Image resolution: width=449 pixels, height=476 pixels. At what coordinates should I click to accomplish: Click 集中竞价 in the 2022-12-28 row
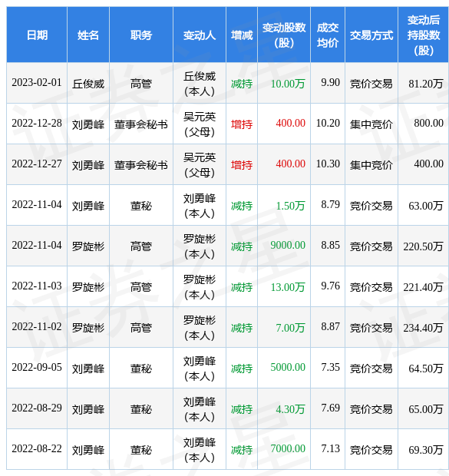point(371,124)
